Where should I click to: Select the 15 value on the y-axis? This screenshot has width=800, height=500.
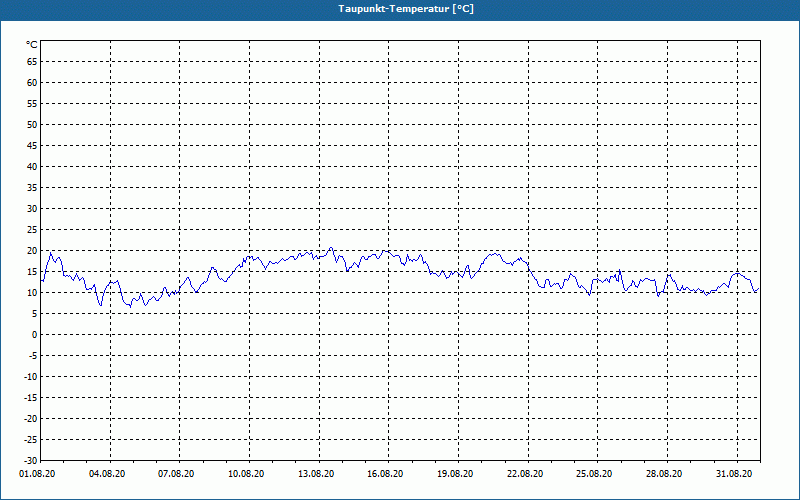32,271
